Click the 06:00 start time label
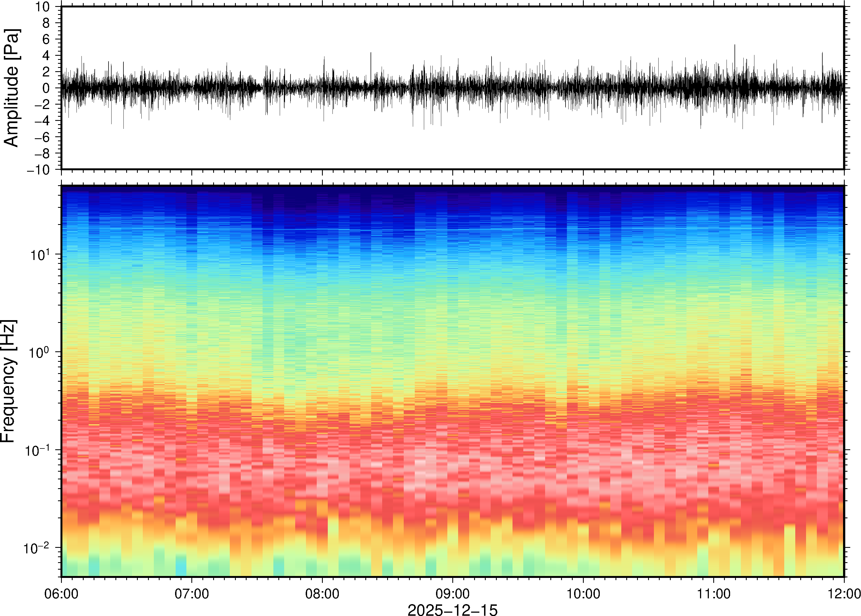 62,594
